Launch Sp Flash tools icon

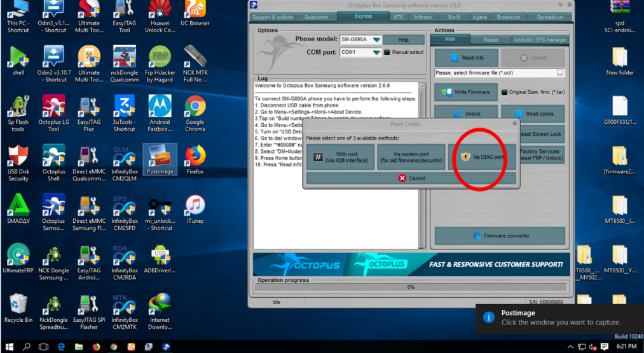click(18, 114)
